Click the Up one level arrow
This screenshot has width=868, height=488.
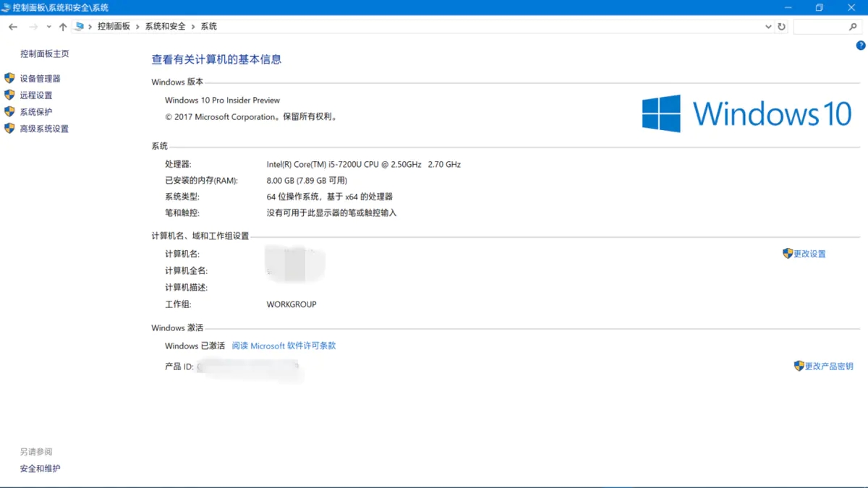(x=63, y=27)
